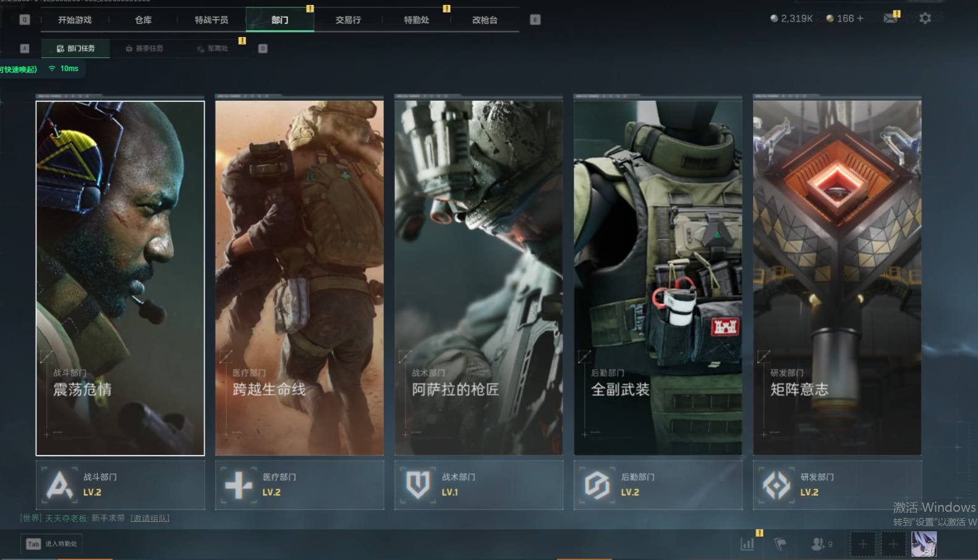Select the 部门任务 sub-tab
The image size is (978, 560).
pos(75,48)
